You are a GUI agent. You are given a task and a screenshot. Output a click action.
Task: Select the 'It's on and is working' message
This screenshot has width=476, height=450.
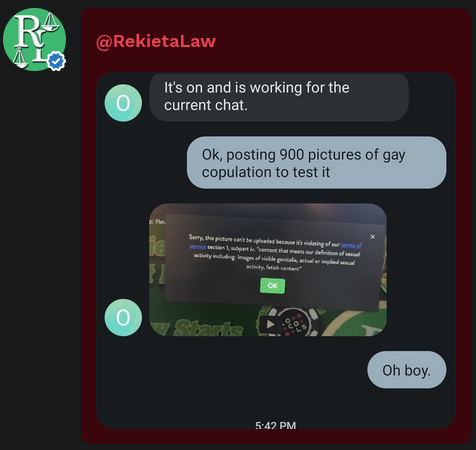coord(279,97)
